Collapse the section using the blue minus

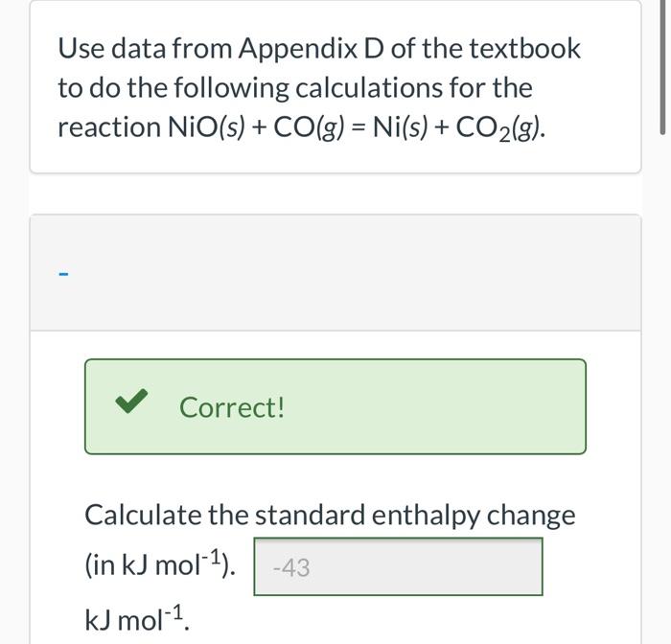[x=63, y=273]
